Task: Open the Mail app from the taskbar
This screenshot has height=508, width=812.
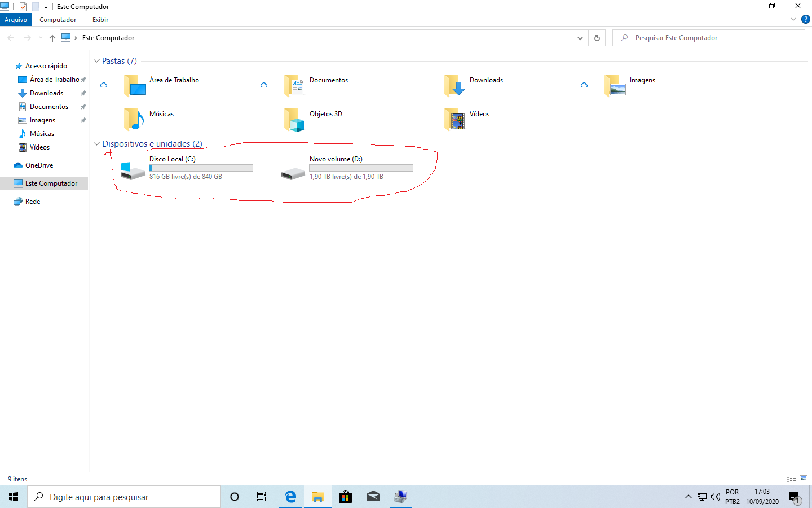Action: [373, 497]
